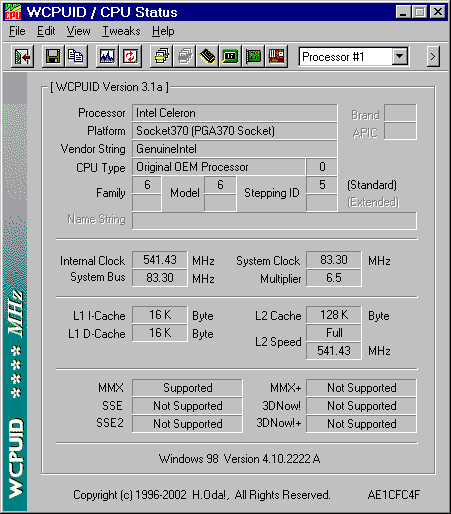
Task: Click the MMX 'Supported' field
Action: (x=187, y=388)
